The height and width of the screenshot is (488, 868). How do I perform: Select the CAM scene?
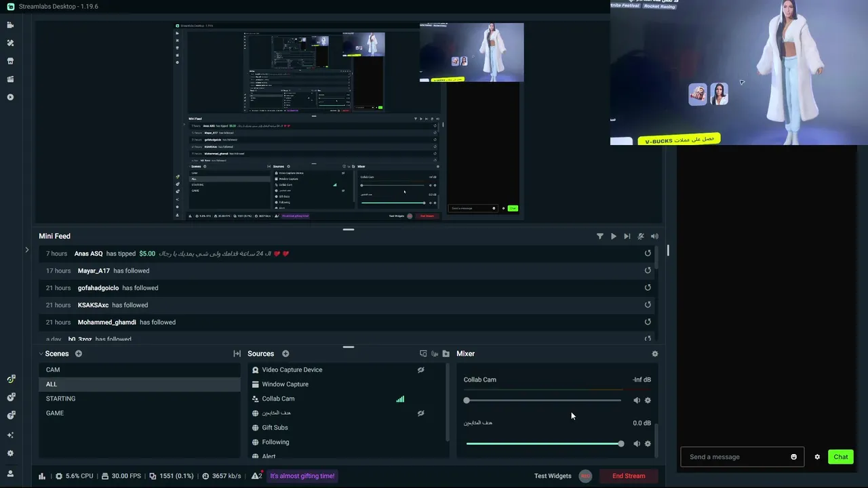pyautogui.click(x=139, y=370)
